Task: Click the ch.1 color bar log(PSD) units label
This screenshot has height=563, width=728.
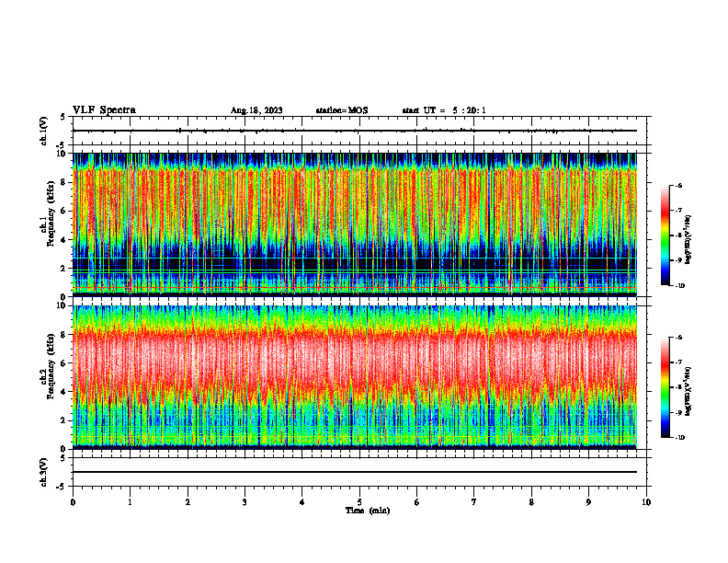Action: click(x=688, y=239)
